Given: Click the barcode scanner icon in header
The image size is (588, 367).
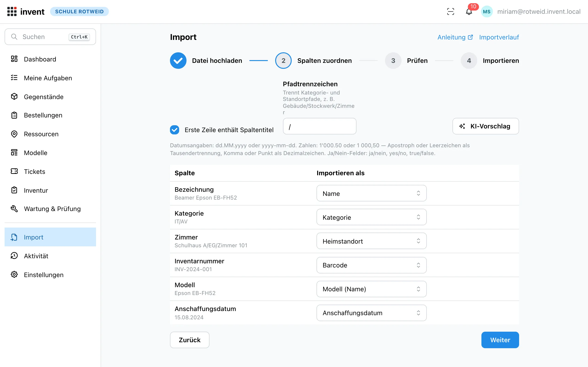Looking at the screenshot, I should (450, 11).
